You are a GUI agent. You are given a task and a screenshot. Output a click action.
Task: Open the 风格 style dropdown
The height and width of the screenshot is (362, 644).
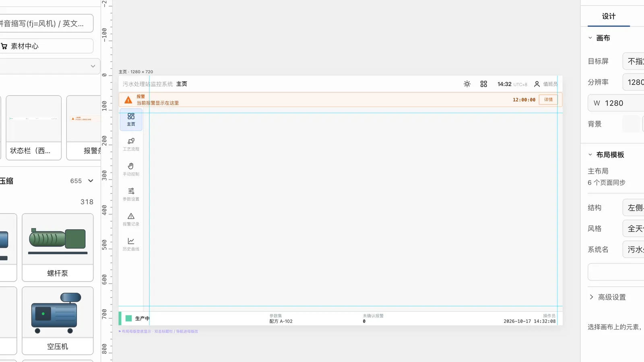[634, 228]
